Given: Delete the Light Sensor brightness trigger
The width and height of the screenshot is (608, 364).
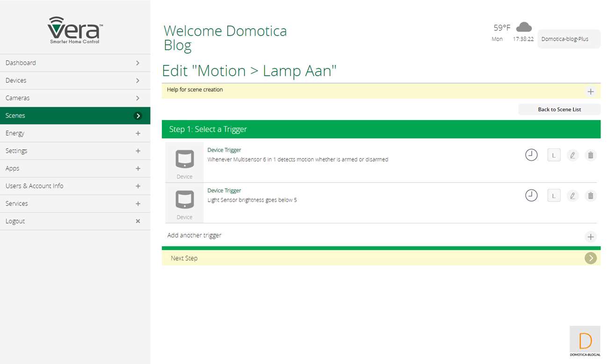Looking at the screenshot, I should click(591, 196).
